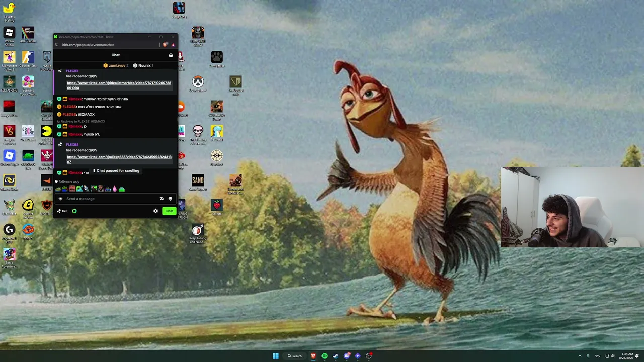Click the green Chat send button
The image size is (644, 362).
pos(169,211)
